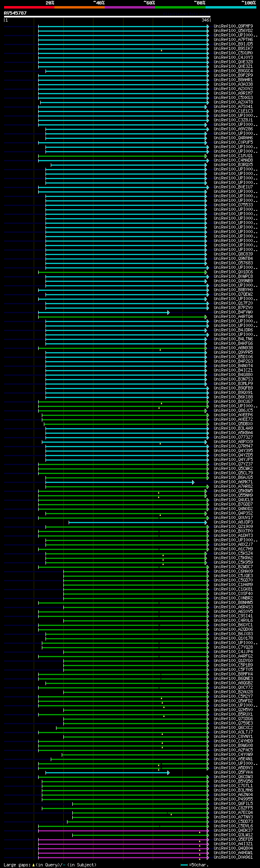The height and width of the screenshot is (868, 260).
Task: Select UniRef100_A4I3Z1 label
Action: 233,844
